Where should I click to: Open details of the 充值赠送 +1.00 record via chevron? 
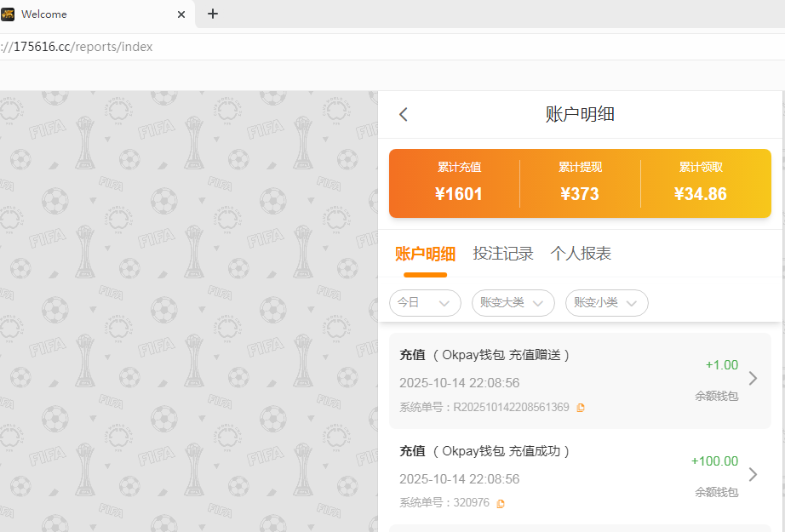pyautogui.click(x=753, y=378)
